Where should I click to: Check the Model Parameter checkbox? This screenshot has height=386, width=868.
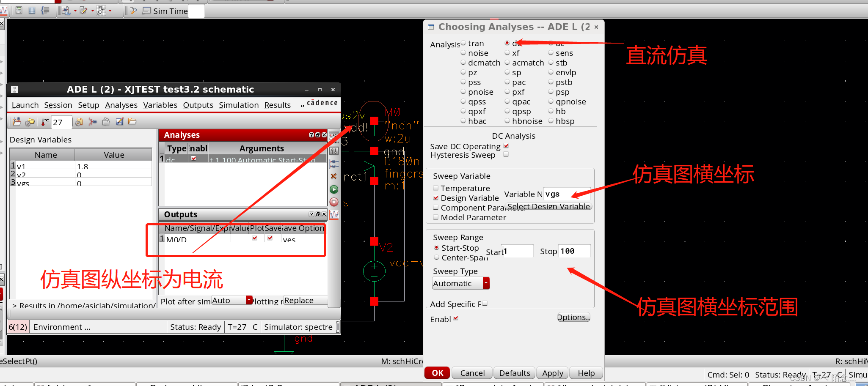click(x=436, y=217)
